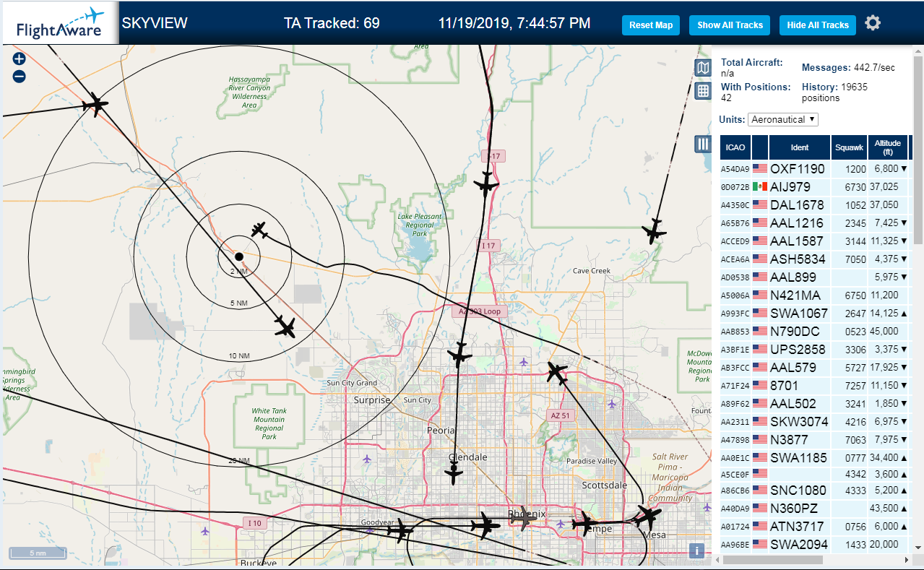This screenshot has width=924, height=570.
Task: Click the SKYVIEW title text
Action: click(x=155, y=23)
